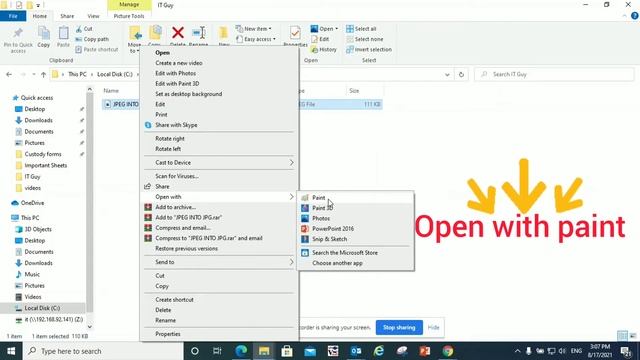640x360 pixels.
Task: Open the Easy access dropdown
Action: 256,39
